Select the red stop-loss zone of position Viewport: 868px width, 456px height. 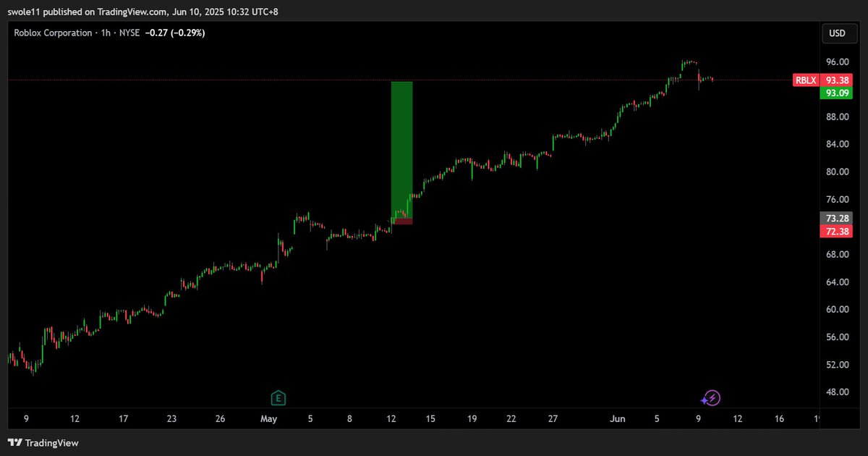403,221
